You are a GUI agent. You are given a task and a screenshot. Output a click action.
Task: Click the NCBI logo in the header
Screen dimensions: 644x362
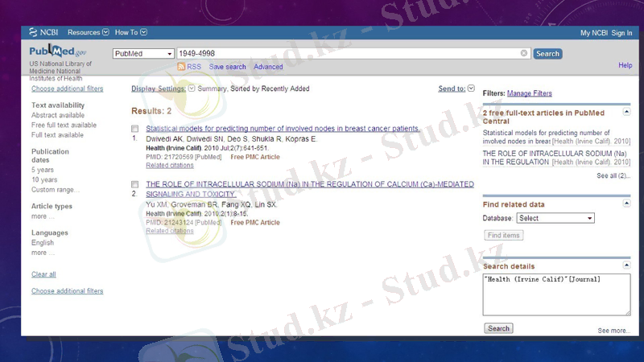[44, 33]
